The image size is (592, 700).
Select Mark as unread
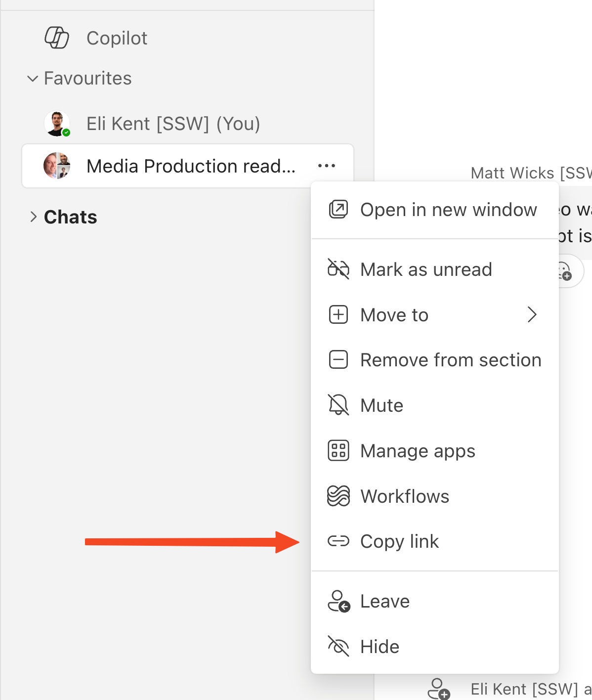[x=435, y=269]
